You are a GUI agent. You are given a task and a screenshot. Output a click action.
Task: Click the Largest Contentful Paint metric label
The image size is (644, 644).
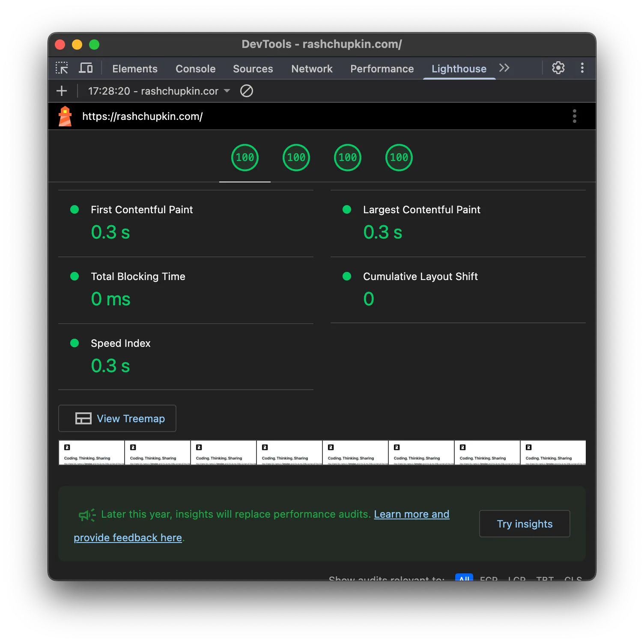pos(422,209)
